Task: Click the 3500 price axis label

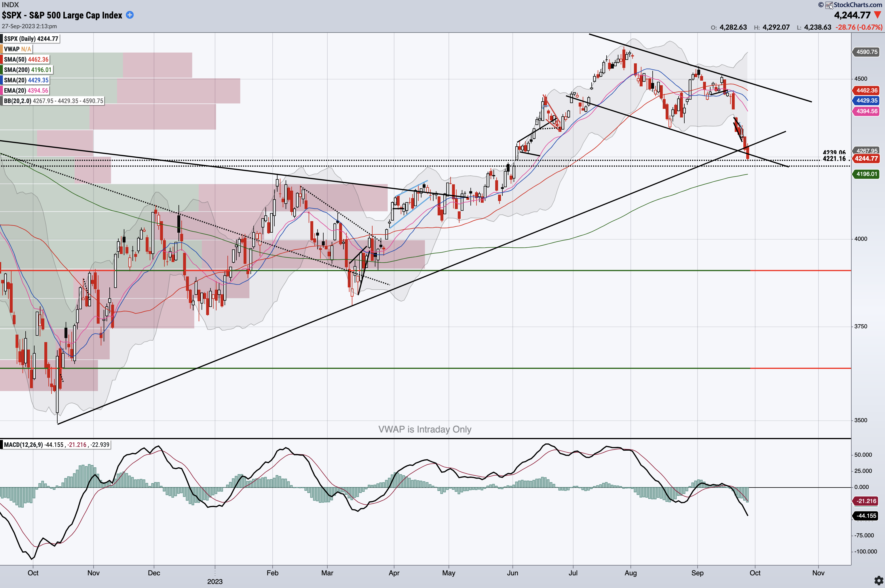Action: 861,420
